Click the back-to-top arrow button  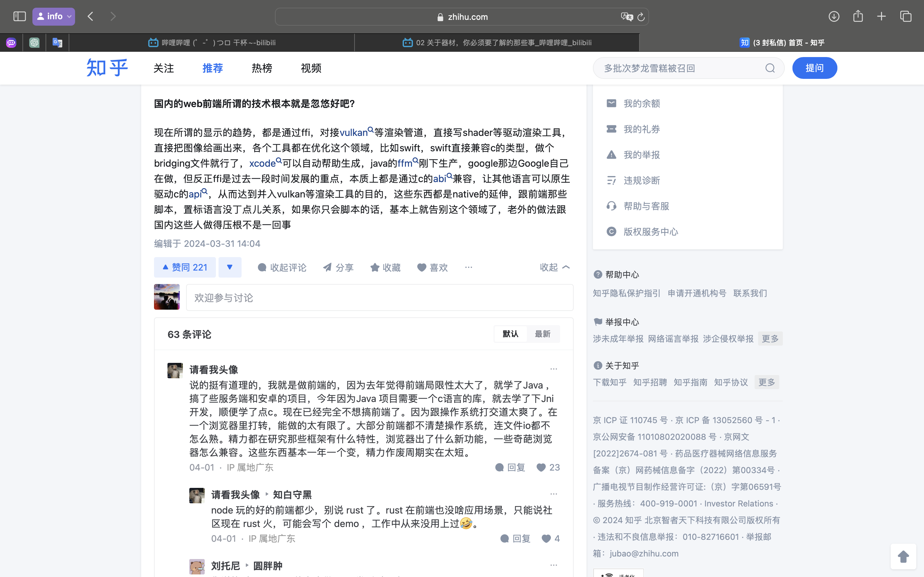click(903, 556)
